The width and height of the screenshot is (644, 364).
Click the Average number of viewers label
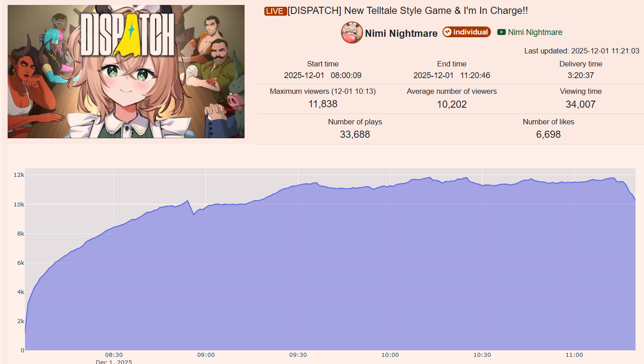click(452, 92)
